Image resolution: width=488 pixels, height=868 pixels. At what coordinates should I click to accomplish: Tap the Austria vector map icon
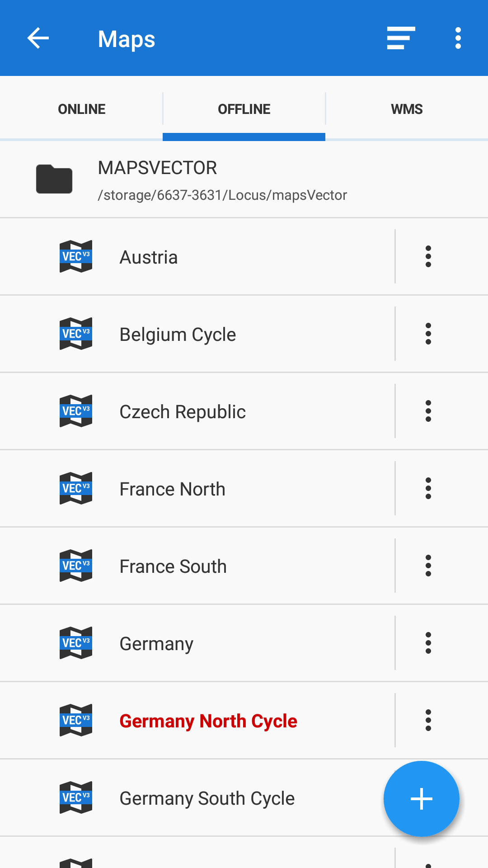tap(76, 256)
